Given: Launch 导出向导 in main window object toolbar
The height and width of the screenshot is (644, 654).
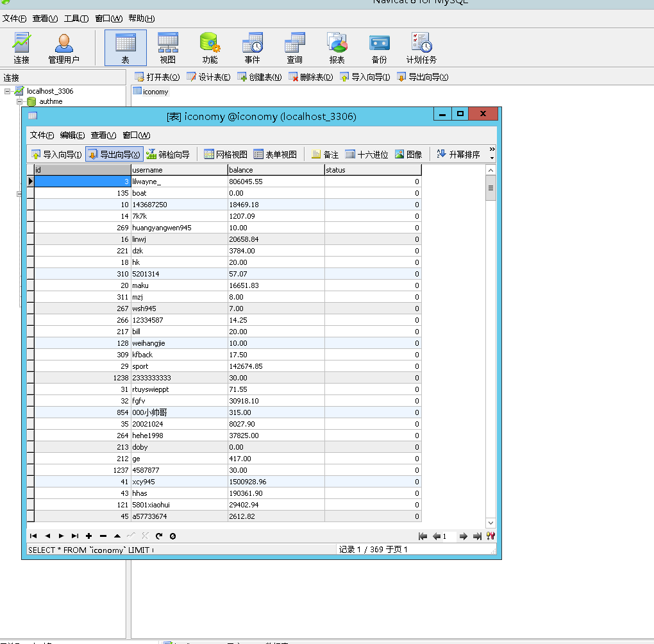Looking at the screenshot, I should pyautogui.click(x=423, y=77).
